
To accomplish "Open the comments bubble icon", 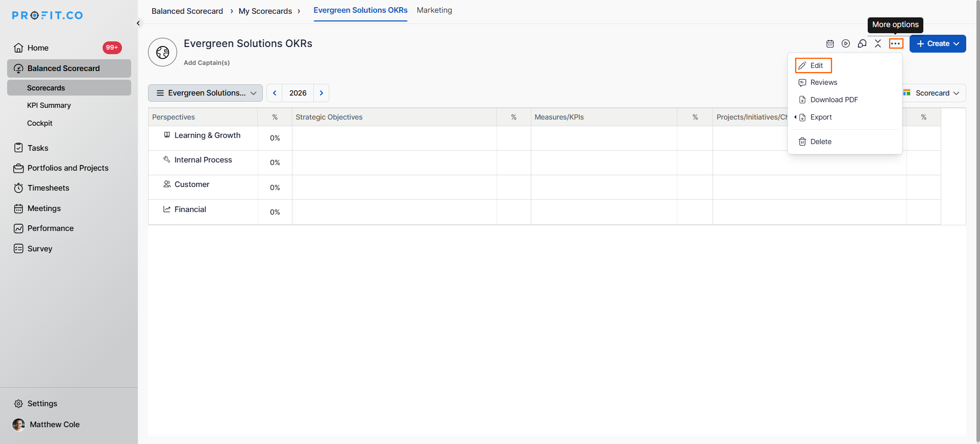I will [862, 44].
